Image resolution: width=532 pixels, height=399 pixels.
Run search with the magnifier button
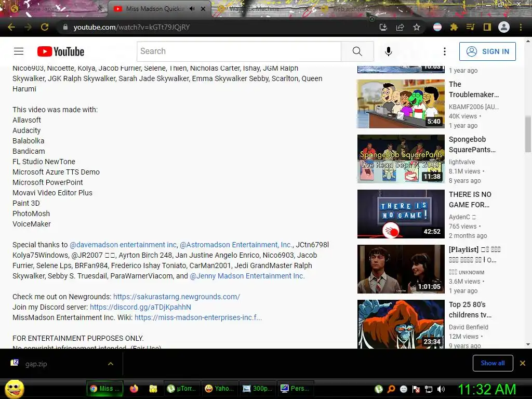tap(357, 51)
